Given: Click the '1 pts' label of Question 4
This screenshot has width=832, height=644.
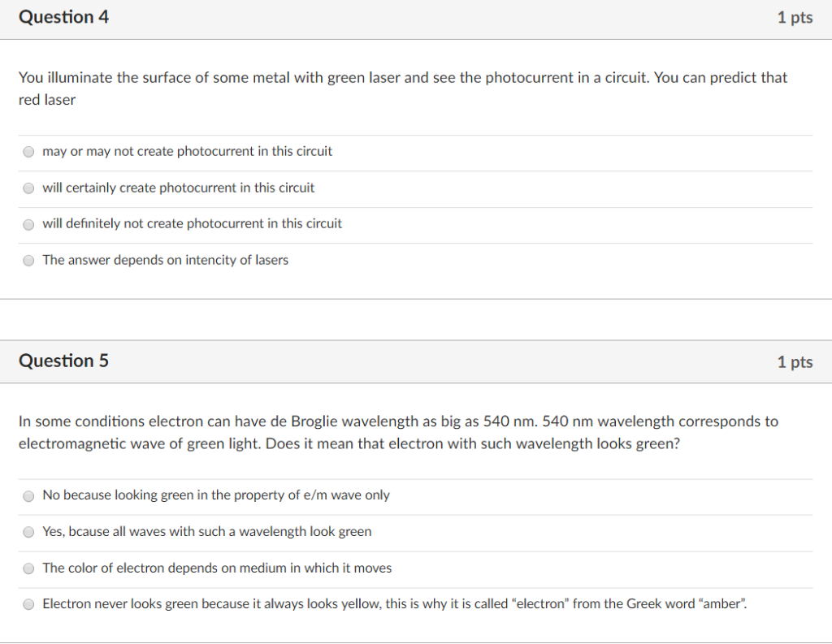Looking at the screenshot, I should [795, 18].
